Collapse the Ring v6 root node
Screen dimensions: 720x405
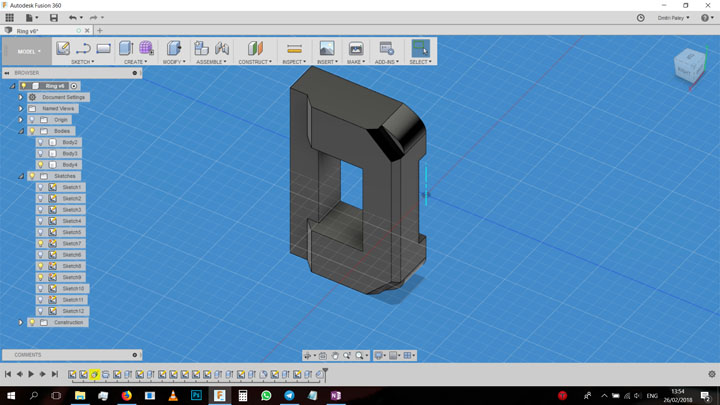pyautogui.click(x=13, y=86)
